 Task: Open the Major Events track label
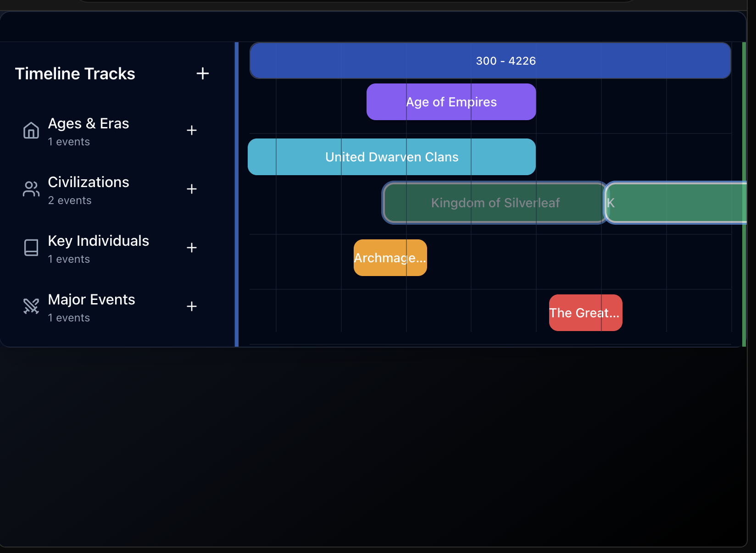[x=92, y=299]
